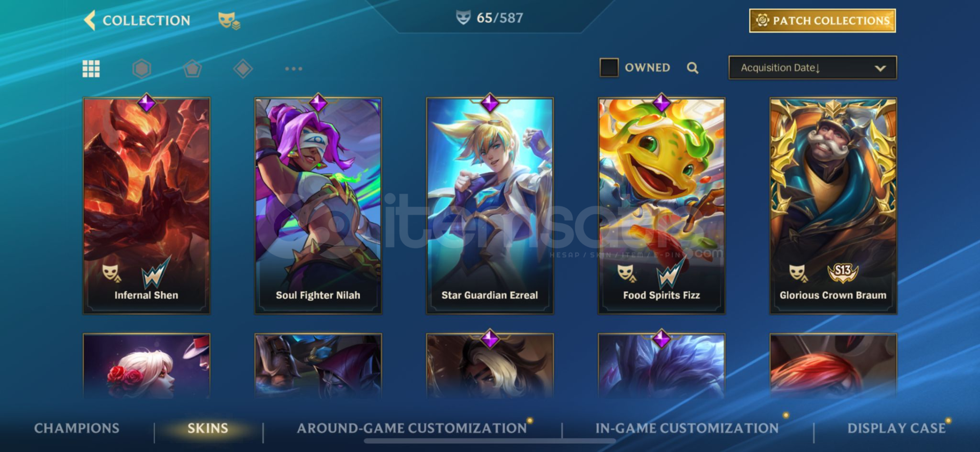Open the skin search magnifier
The image size is (980, 452).
(693, 68)
